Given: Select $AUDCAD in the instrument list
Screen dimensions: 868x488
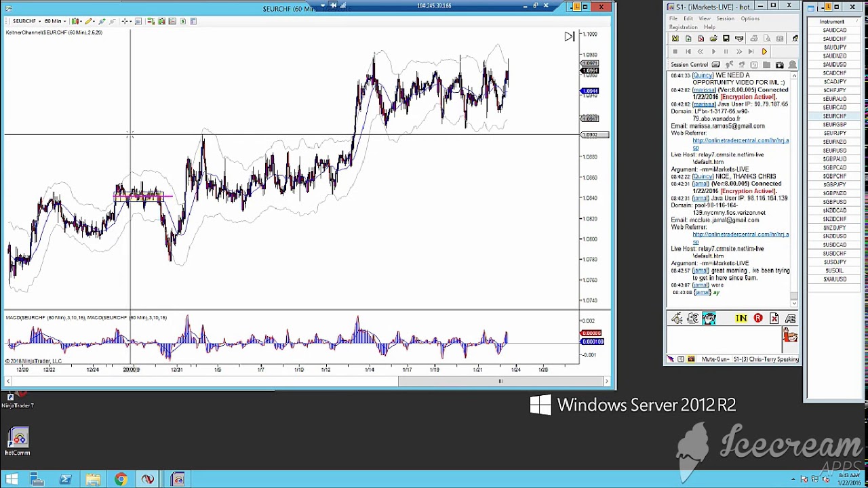Looking at the screenshot, I should coord(834,30).
